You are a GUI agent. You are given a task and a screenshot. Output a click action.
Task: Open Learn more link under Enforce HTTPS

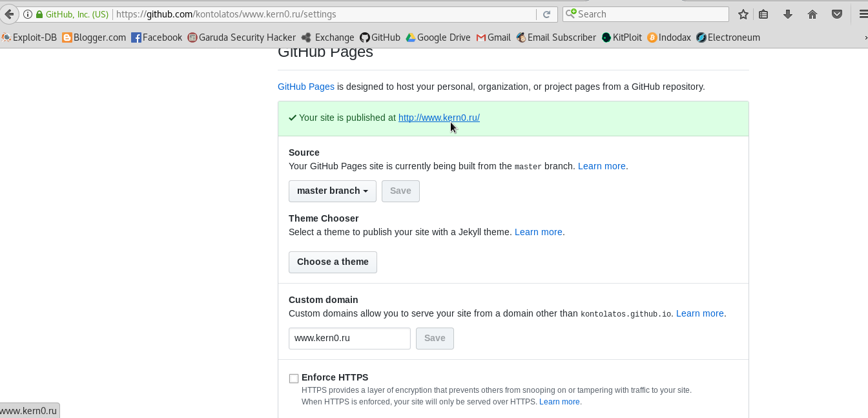[560, 402]
